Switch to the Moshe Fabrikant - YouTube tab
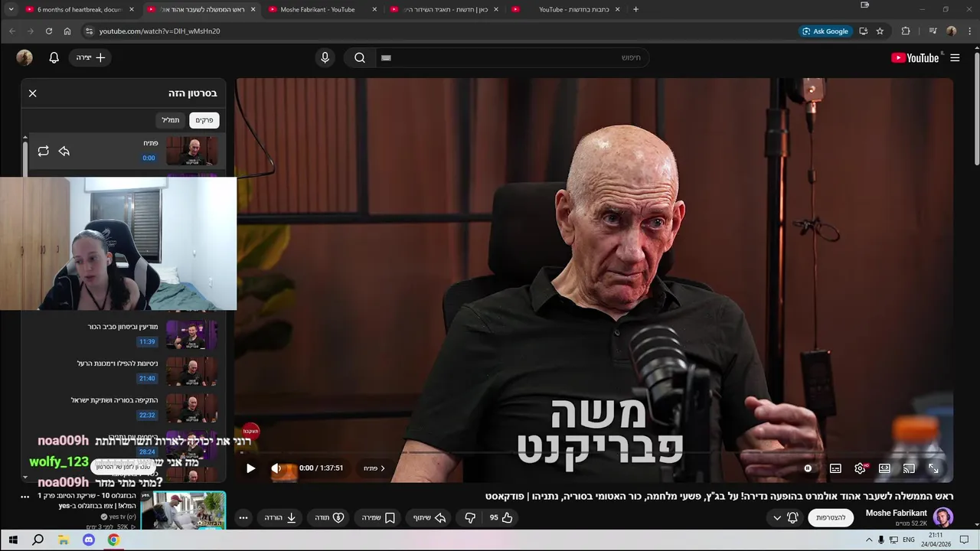The height and width of the screenshot is (551, 980). click(322, 9)
